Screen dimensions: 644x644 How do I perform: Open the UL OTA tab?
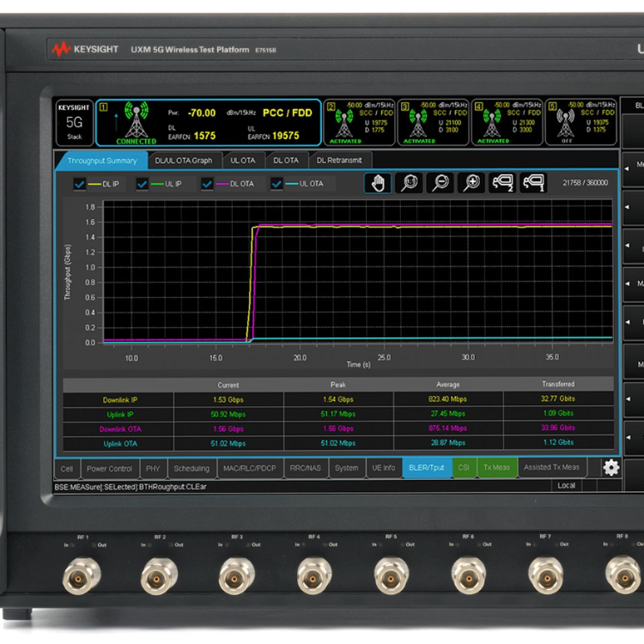pyautogui.click(x=243, y=161)
